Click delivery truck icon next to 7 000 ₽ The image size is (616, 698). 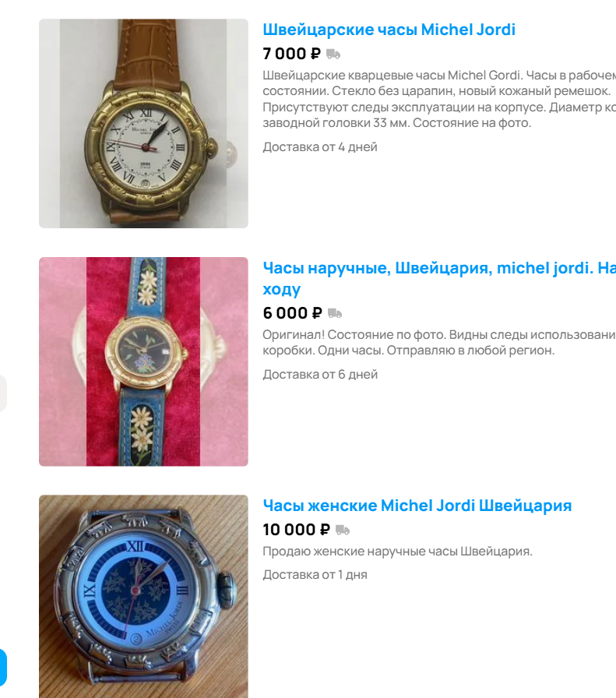(x=333, y=55)
